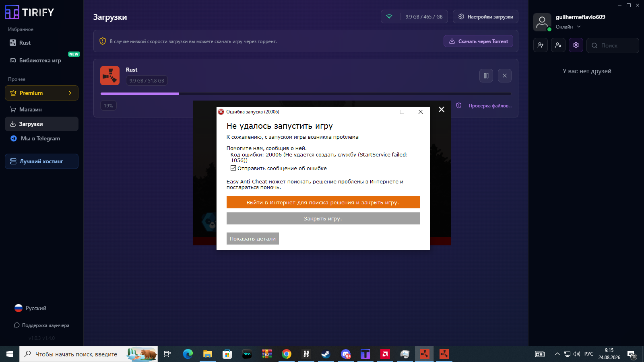644x362 pixels.
Task: Open the Мы в Telegram link
Action: click(35, 138)
